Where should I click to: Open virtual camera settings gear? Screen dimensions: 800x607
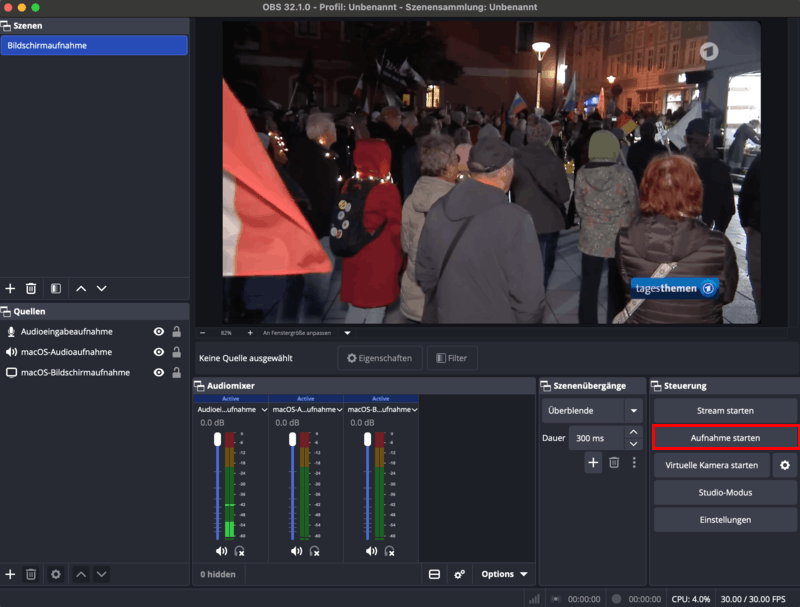(785, 465)
